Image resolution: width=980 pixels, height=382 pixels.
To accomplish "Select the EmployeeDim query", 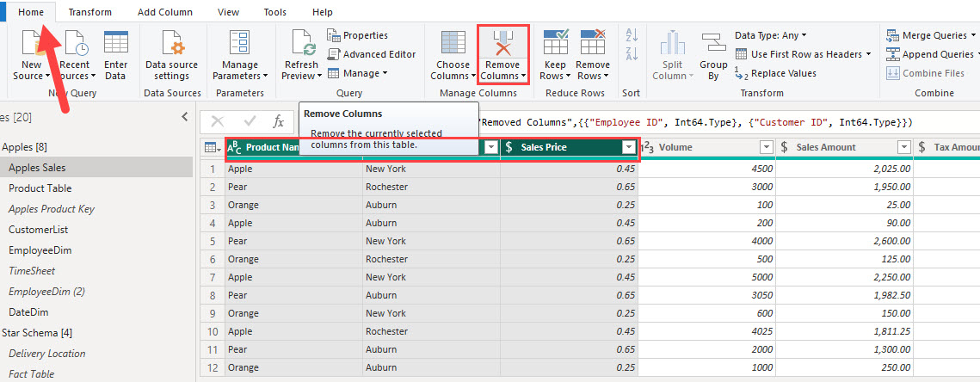I will tap(96, 250).
